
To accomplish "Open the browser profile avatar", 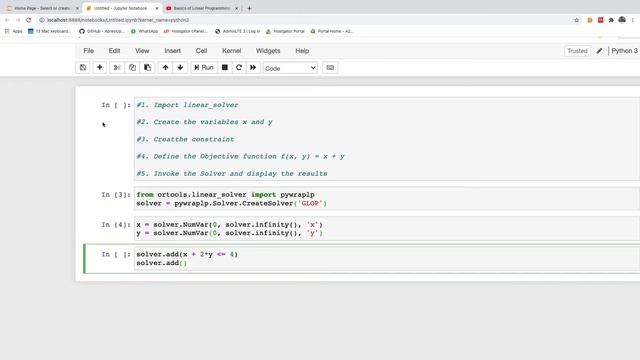I will point(622,20).
